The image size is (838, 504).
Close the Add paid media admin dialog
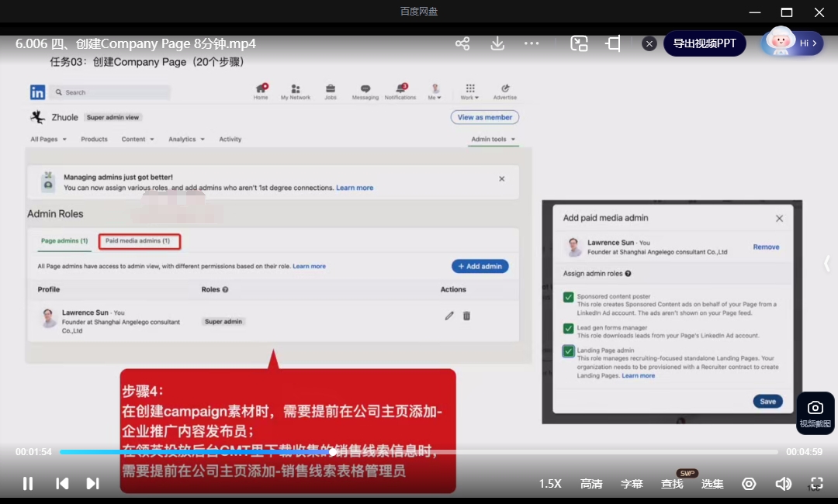(779, 219)
